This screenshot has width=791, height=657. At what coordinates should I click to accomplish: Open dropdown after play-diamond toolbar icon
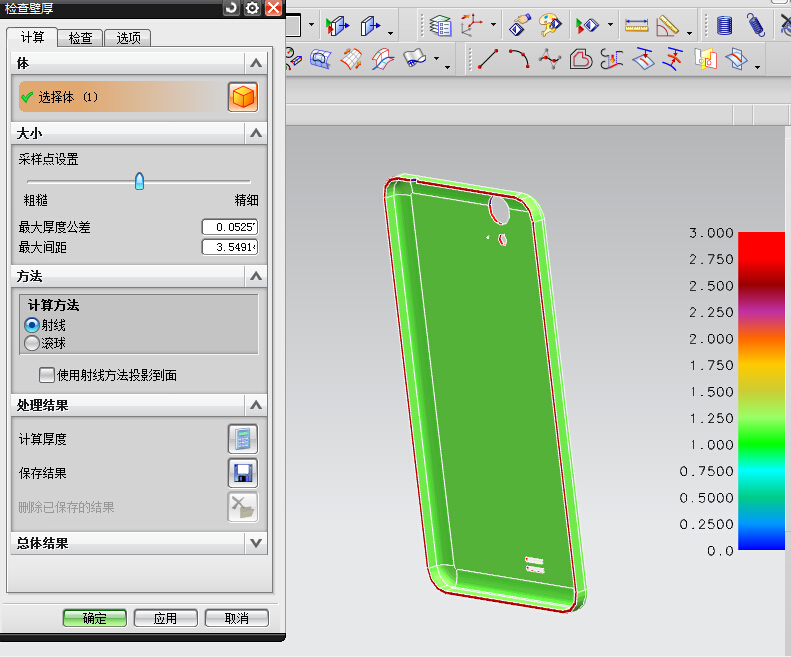[x=610, y=24]
